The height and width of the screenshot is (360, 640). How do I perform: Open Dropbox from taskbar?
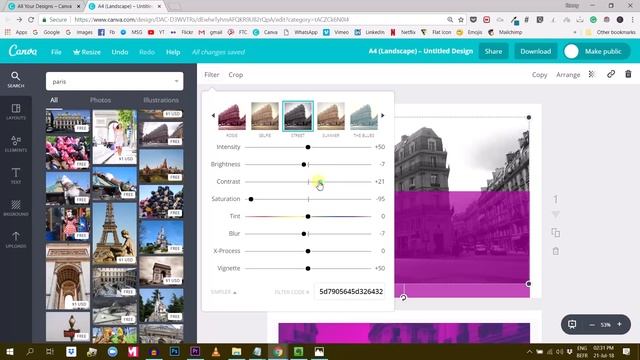point(71,351)
